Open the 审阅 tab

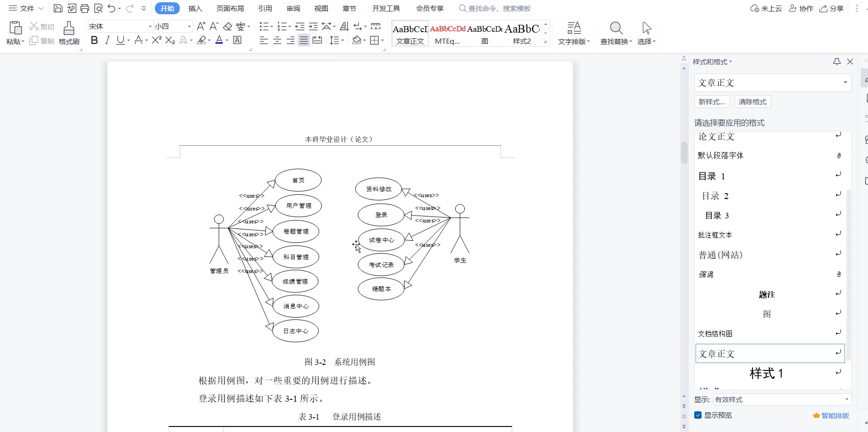point(293,8)
